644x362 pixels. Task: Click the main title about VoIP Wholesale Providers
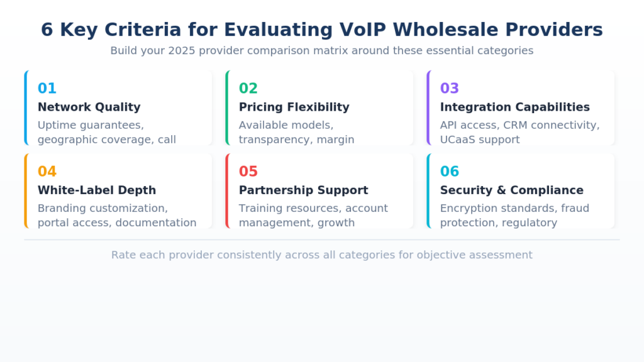(x=321, y=30)
